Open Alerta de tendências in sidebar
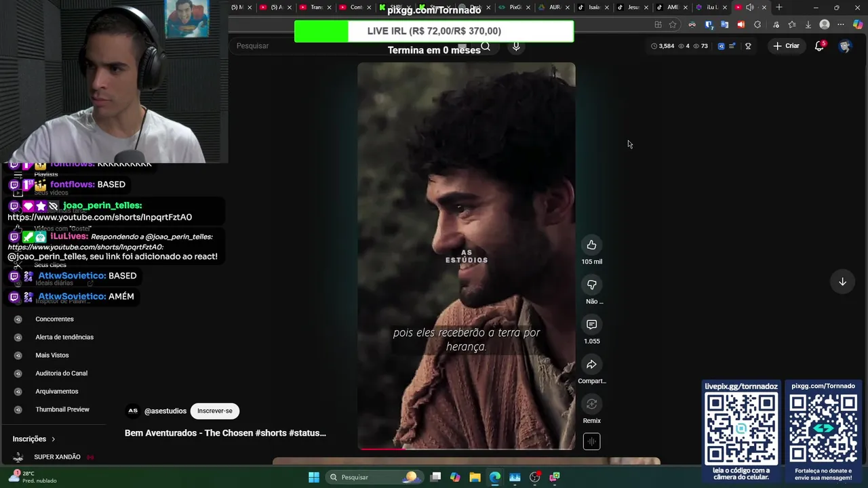 (64, 338)
